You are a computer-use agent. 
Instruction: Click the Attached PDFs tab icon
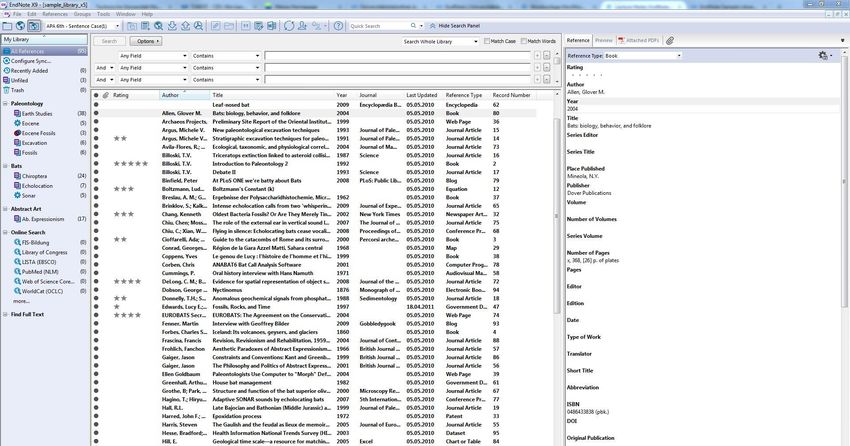pyautogui.click(x=621, y=41)
